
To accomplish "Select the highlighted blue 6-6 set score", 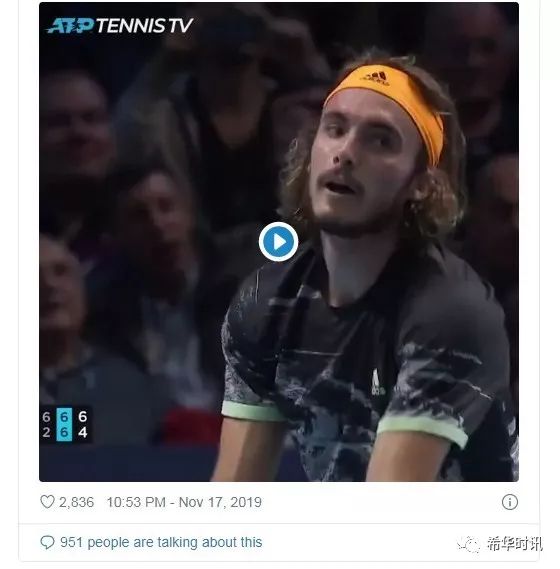I will click(64, 425).
